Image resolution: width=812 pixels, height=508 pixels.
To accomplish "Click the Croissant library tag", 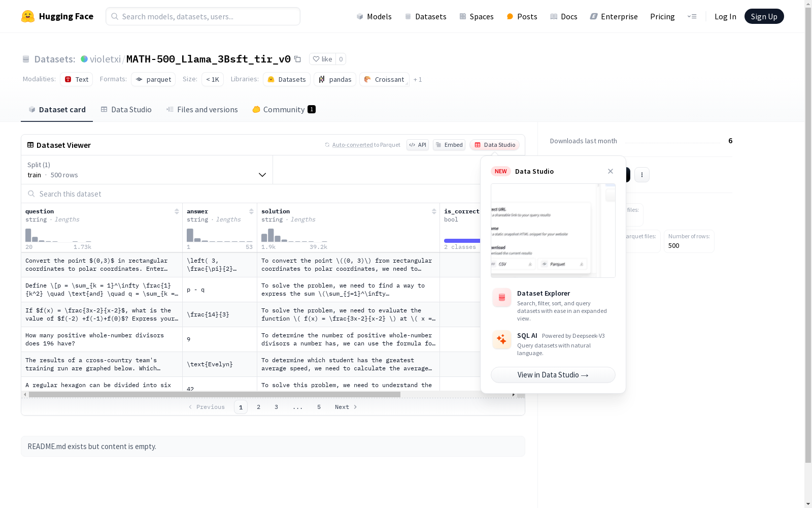I will [x=384, y=79].
